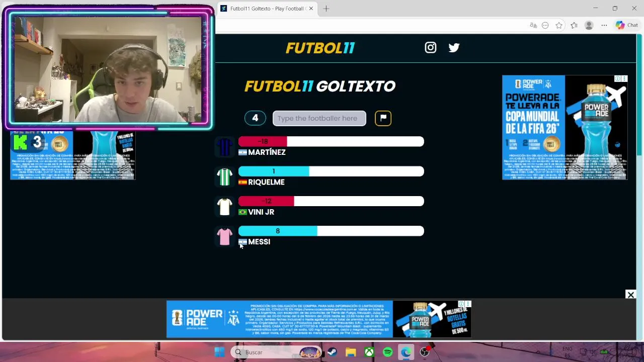This screenshot has width=644, height=362.
Task: Open the favorites list icon
Action: [574, 25]
